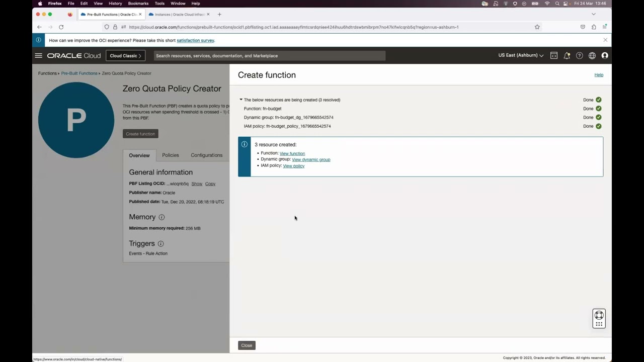Click the tracking protection shield icon
644x362 pixels.
107,27
